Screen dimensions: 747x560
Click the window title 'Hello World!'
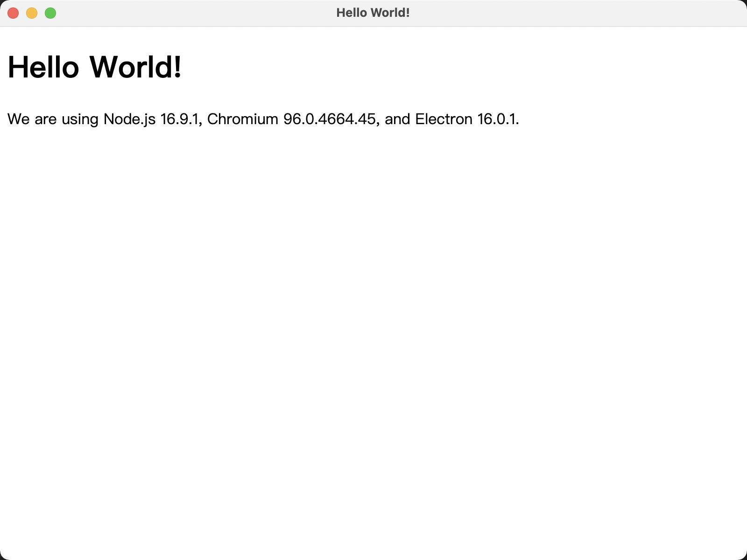pos(373,13)
